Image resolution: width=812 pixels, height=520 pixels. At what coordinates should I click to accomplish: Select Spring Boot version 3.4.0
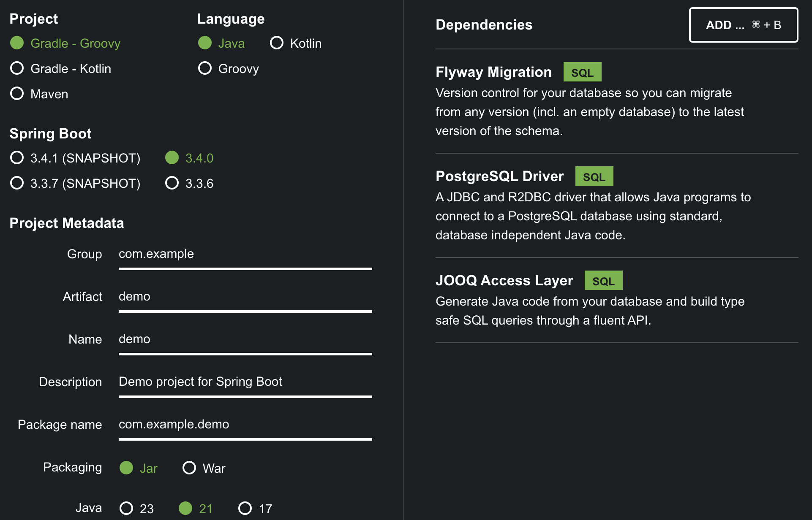click(189, 158)
